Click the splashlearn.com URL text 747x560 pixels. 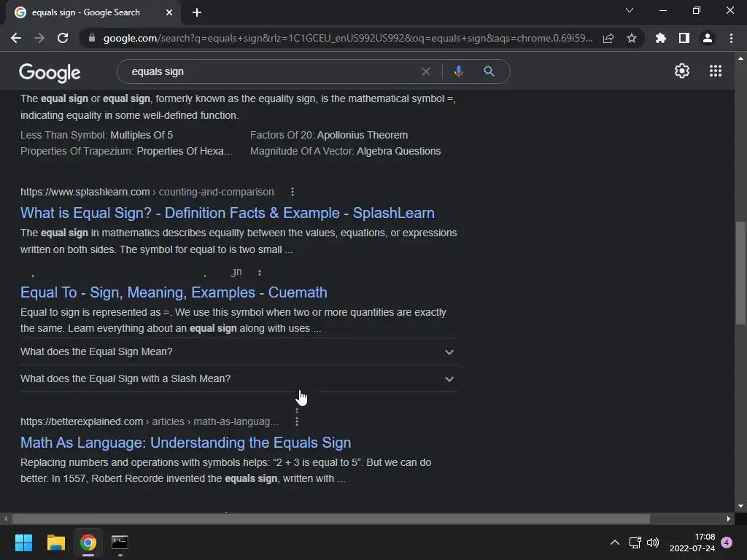tap(85, 192)
